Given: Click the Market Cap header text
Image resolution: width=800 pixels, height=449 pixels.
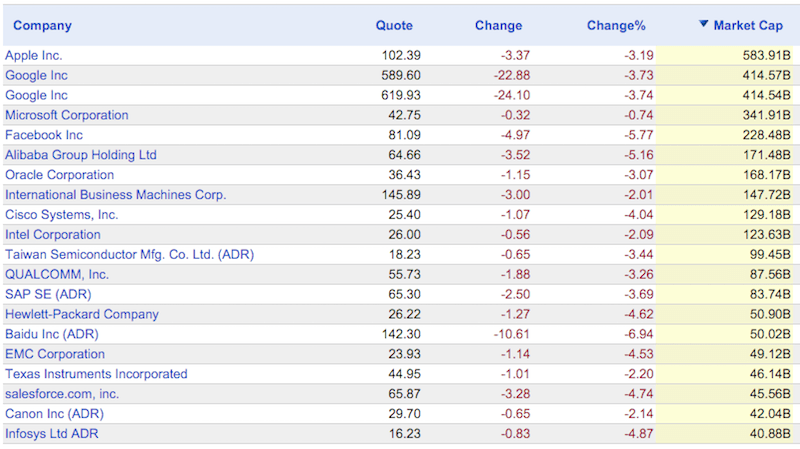Looking at the screenshot, I should tap(748, 25).
